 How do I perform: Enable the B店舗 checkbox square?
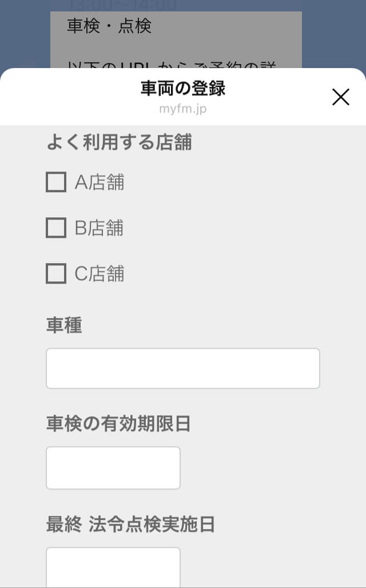point(56,228)
